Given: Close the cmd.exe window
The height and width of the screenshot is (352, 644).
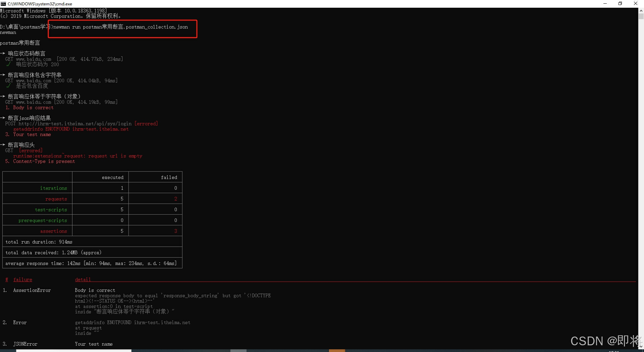Looking at the screenshot, I should tap(636, 4).
